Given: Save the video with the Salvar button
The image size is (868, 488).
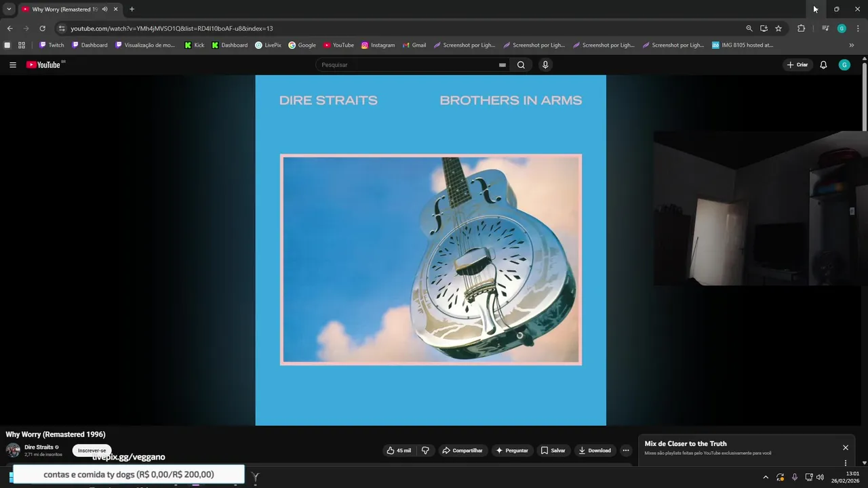Looking at the screenshot, I should pyautogui.click(x=553, y=450).
